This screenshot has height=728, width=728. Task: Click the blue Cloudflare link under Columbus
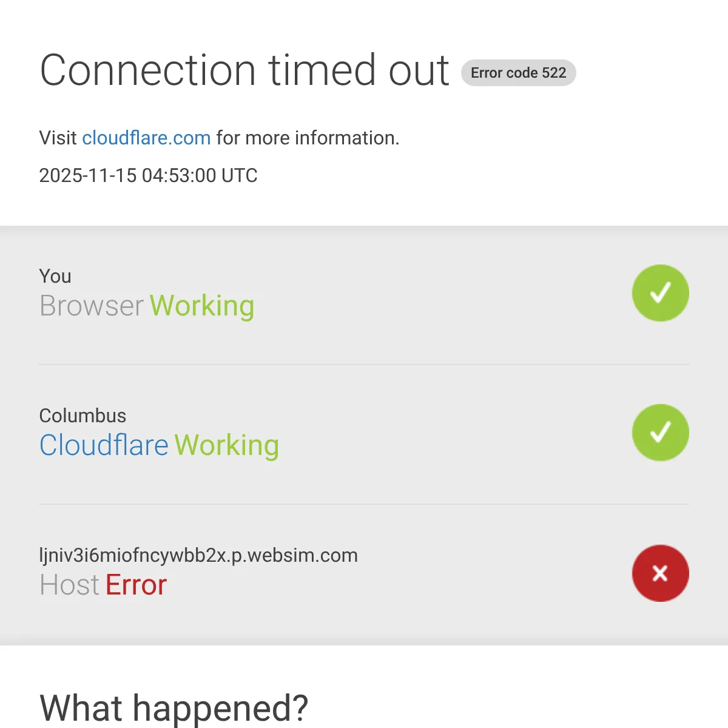[x=104, y=445]
